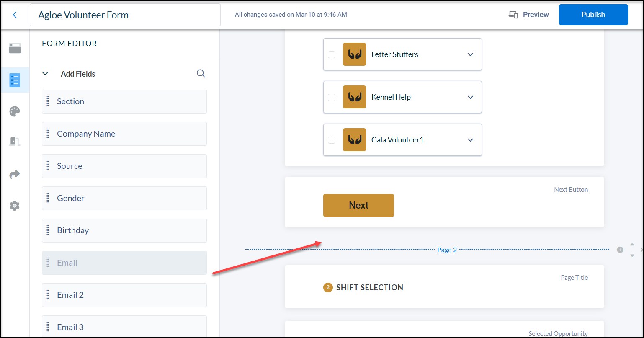Select the Birthday field item
Image resolution: width=644 pixels, height=338 pixels.
(x=124, y=230)
